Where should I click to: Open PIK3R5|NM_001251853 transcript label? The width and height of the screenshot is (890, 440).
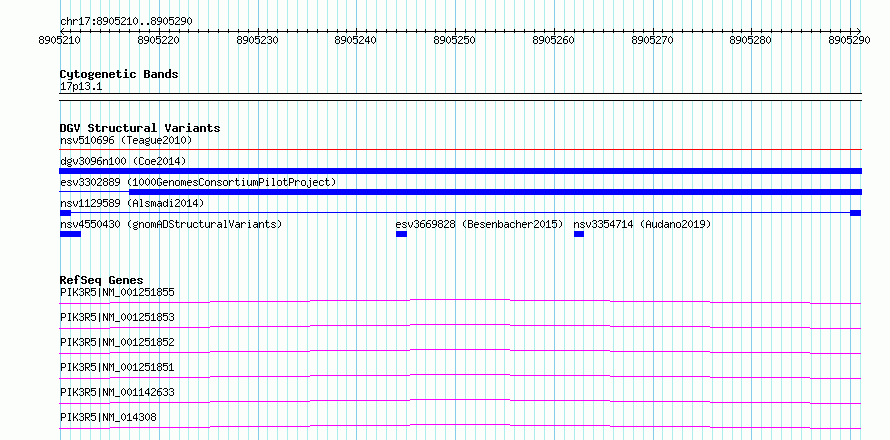point(117,317)
